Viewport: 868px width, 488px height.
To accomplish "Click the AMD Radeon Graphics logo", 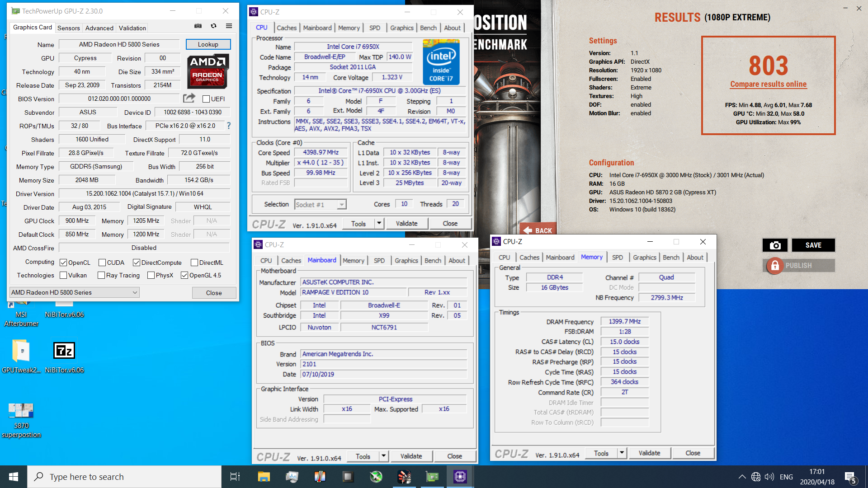I will [208, 71].
